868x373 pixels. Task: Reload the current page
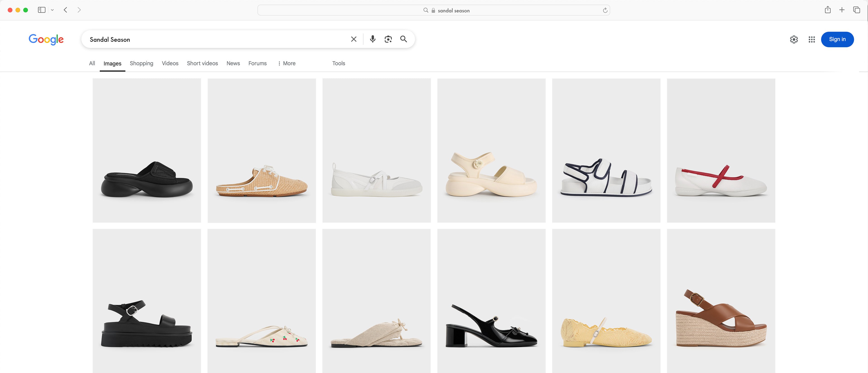click(605, 10)
